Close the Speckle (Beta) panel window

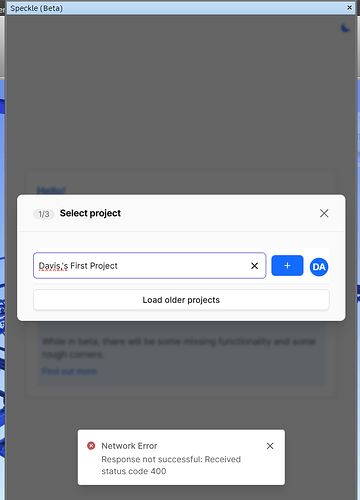click(349, 7)
